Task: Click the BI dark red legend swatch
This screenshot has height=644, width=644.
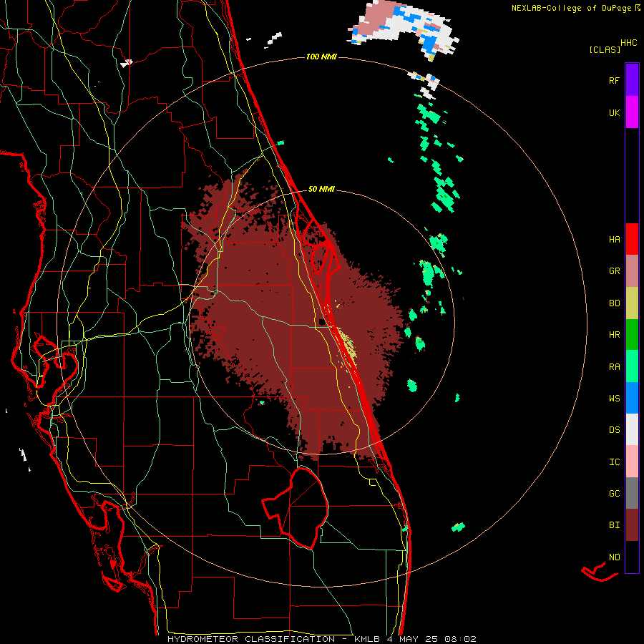Action: pyautogui.click(x=632, y=525)
